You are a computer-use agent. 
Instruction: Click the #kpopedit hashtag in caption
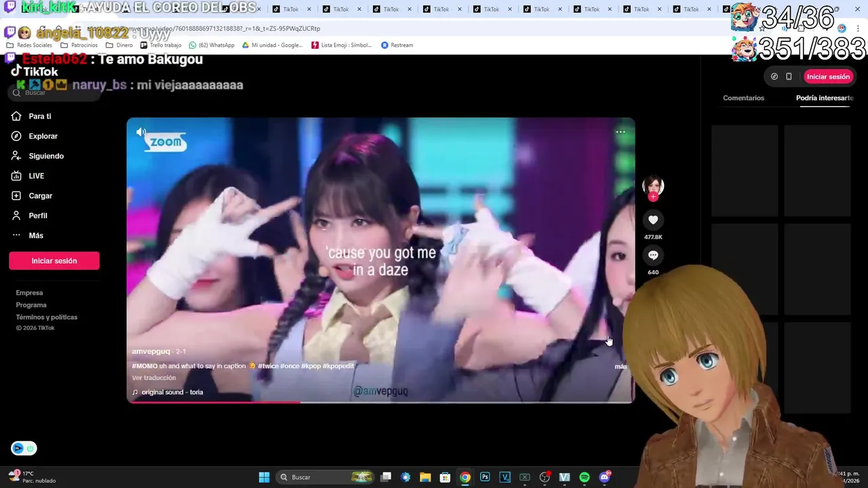point(338,366)
